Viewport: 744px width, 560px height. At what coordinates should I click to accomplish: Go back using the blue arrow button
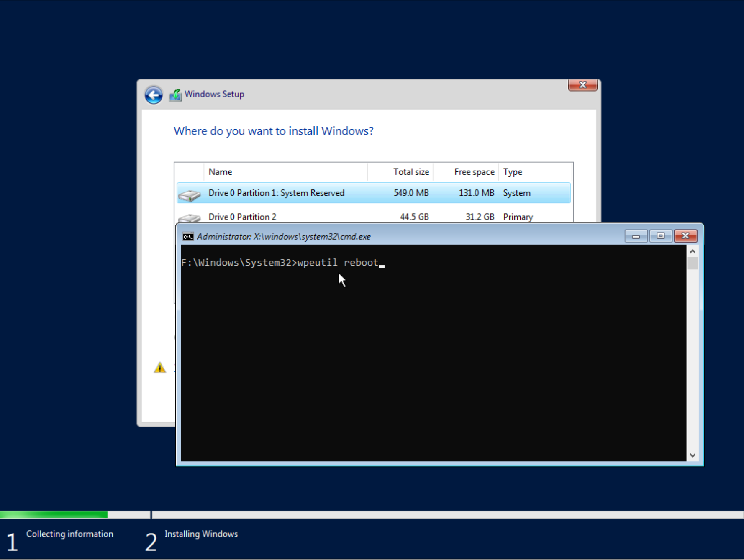click(154, 95)
